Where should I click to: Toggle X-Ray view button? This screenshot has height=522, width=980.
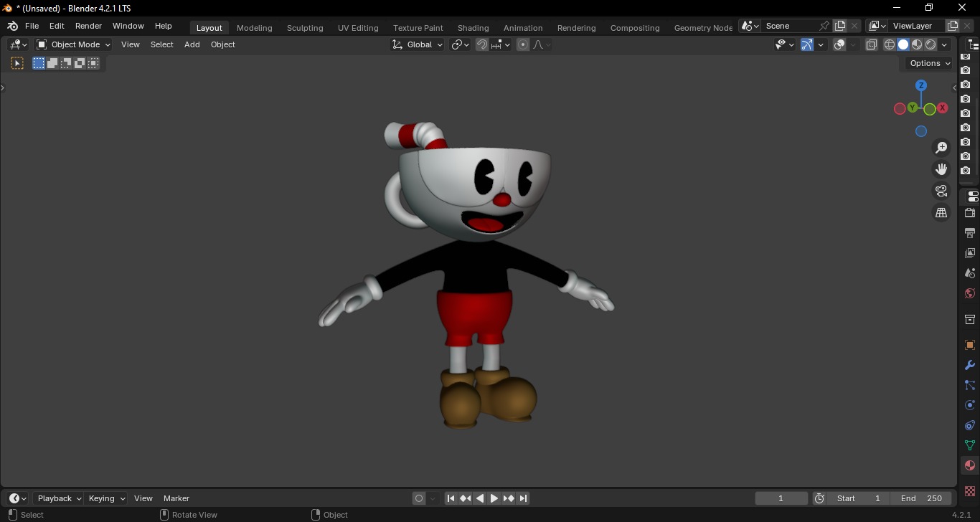(872, 44)
